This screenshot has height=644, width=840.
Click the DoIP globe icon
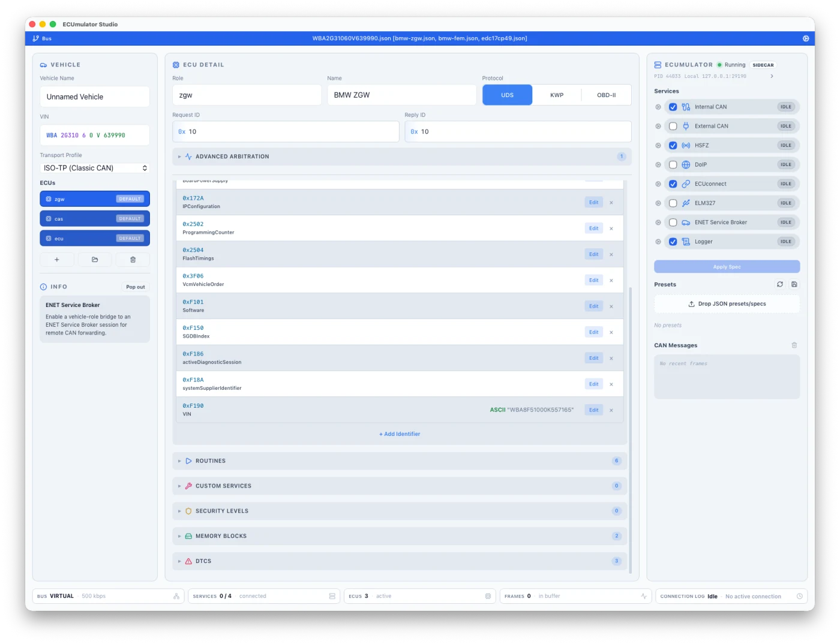(x=686, y=164)
